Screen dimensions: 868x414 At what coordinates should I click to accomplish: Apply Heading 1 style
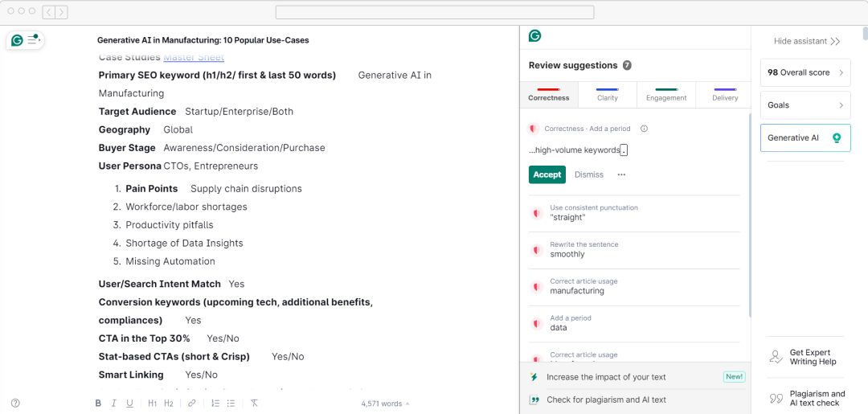pyautogui.click(x=153, y=404)
